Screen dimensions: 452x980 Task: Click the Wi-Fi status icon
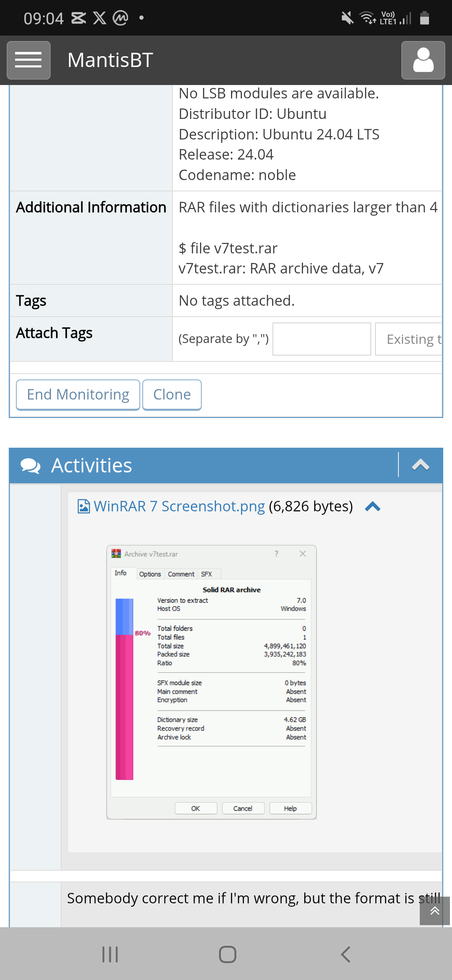coord(367,18)
